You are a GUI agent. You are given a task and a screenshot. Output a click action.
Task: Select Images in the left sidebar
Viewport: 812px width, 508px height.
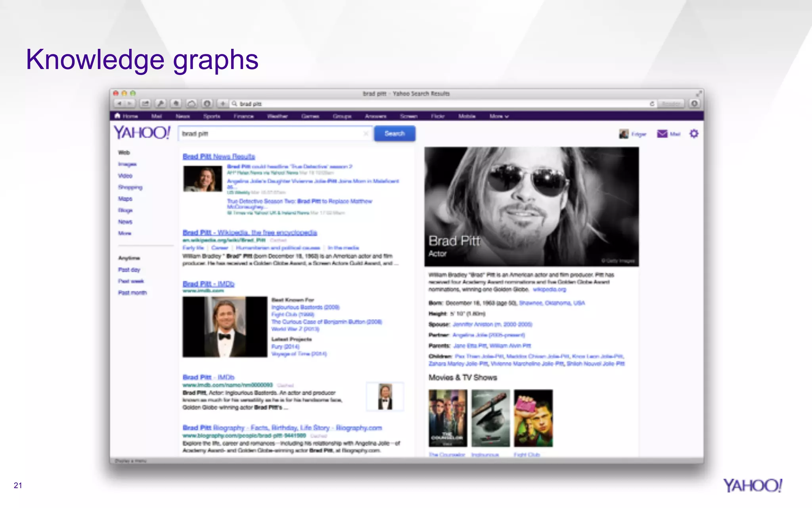[127, 164]
